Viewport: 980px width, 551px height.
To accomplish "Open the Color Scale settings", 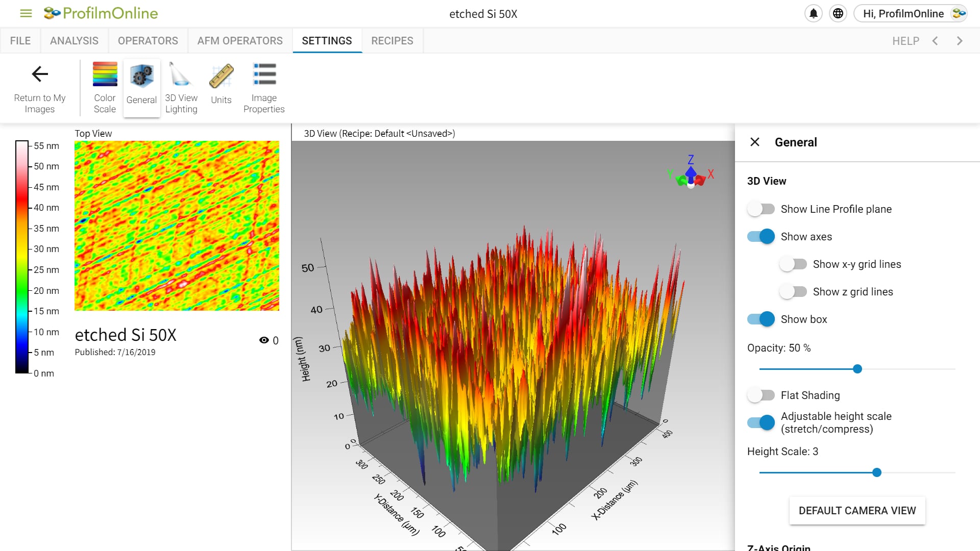I will pos(105,86).
